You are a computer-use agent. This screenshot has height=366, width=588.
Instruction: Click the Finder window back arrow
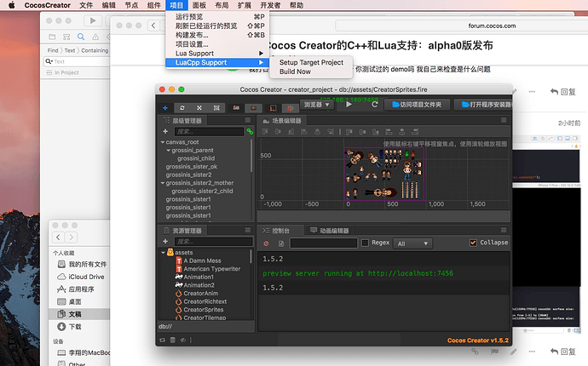point(58,237)
